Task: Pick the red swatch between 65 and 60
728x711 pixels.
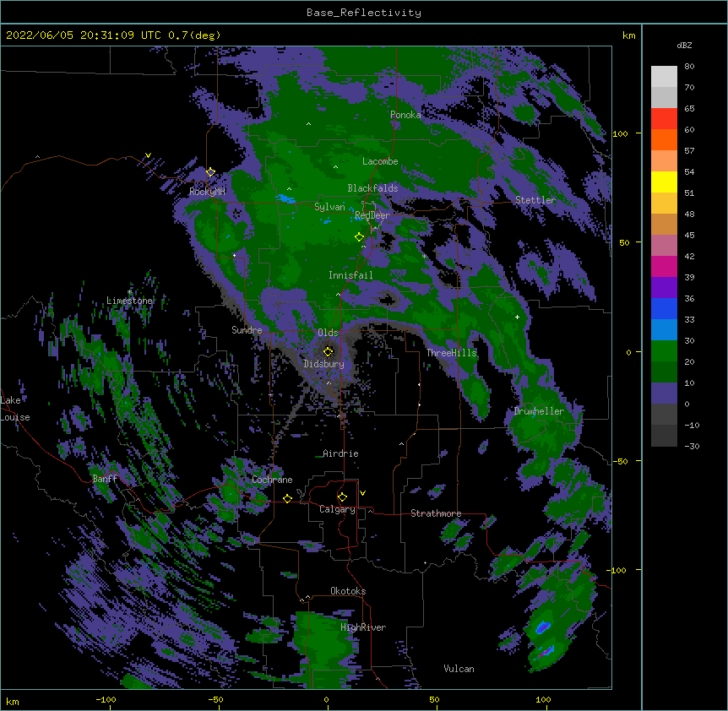Action: pos(664,119)
